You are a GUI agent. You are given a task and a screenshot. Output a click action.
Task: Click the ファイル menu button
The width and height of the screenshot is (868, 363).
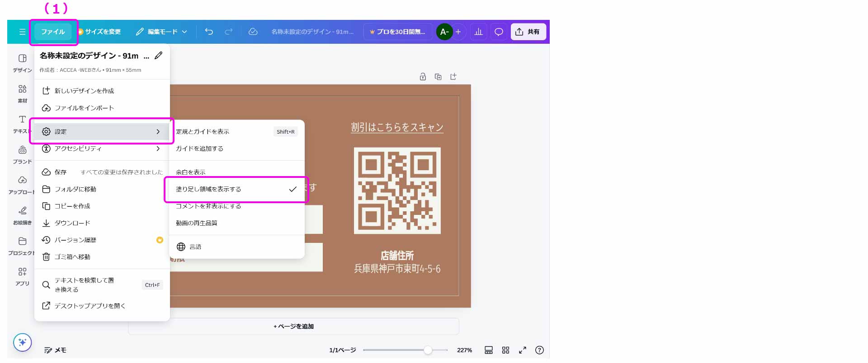point(53,32)
